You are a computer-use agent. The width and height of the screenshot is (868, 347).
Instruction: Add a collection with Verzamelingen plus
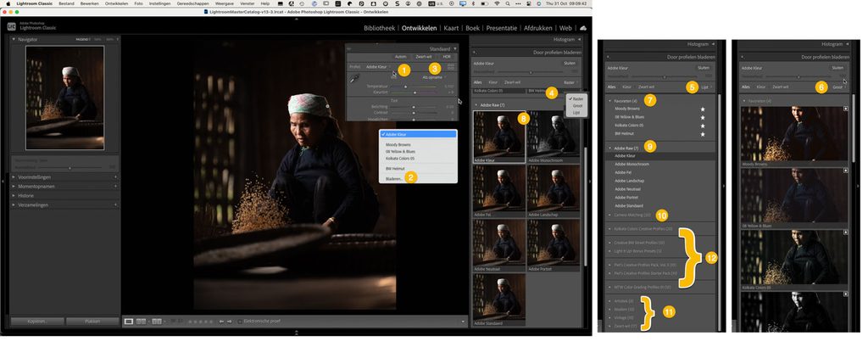click(x=115, y=205)
